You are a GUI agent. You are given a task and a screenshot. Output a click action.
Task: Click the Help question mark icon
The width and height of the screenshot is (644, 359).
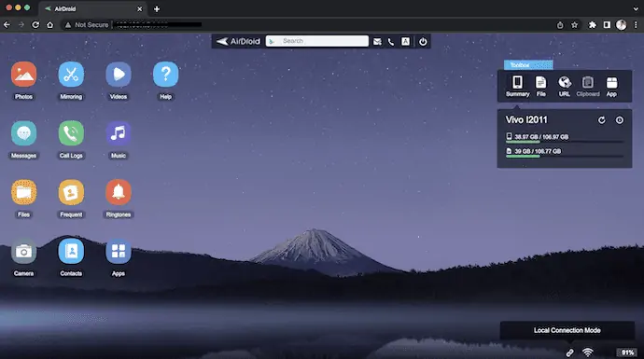(165, 75)
